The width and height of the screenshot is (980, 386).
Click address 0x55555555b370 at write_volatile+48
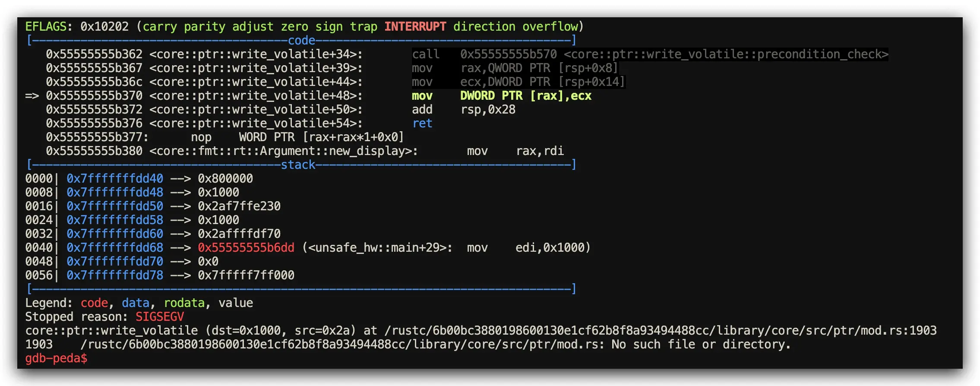tap(94, 96)
